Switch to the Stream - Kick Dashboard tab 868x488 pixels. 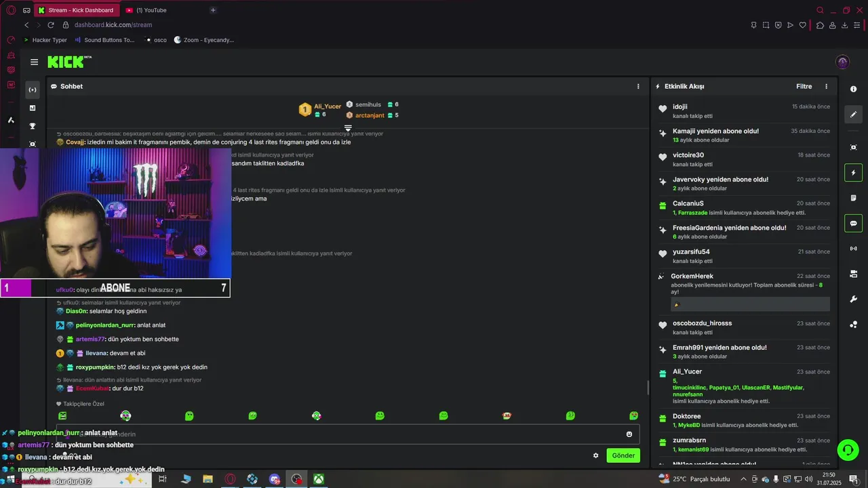76,10
